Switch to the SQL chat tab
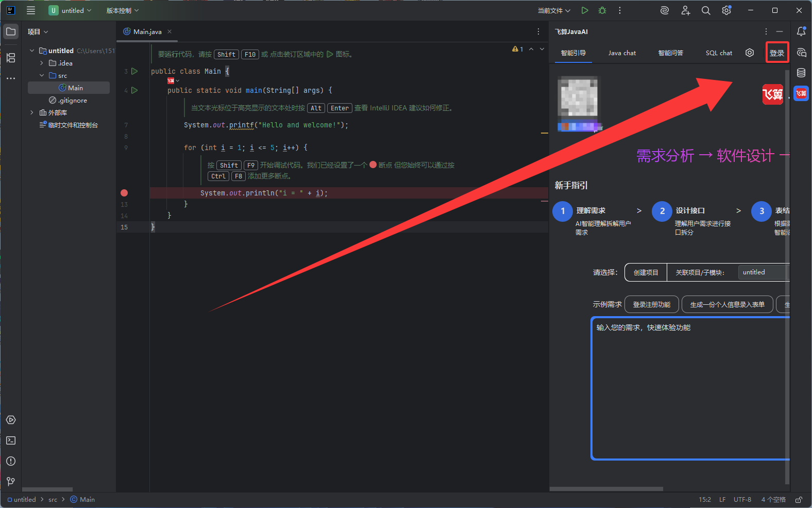 coord(719,53)
